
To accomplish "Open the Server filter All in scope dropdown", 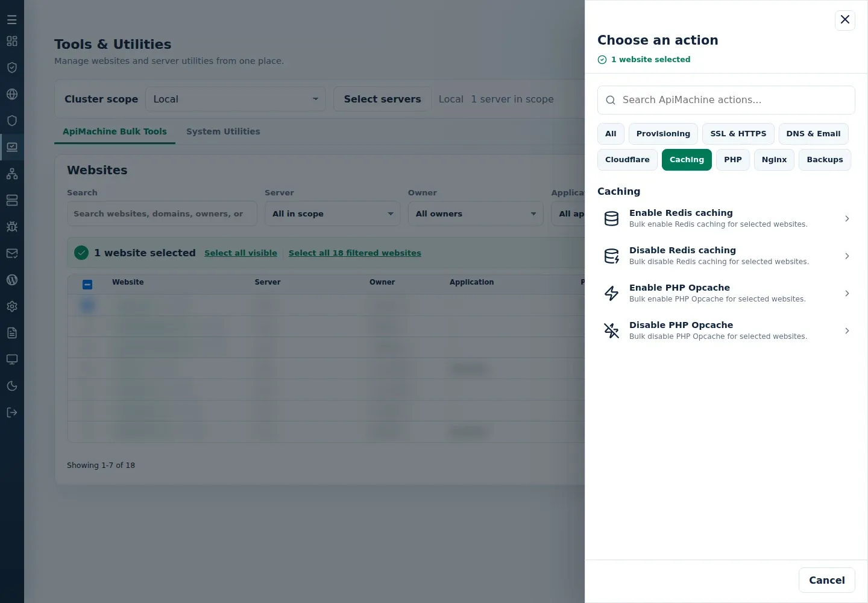I will tap(333, 214).
